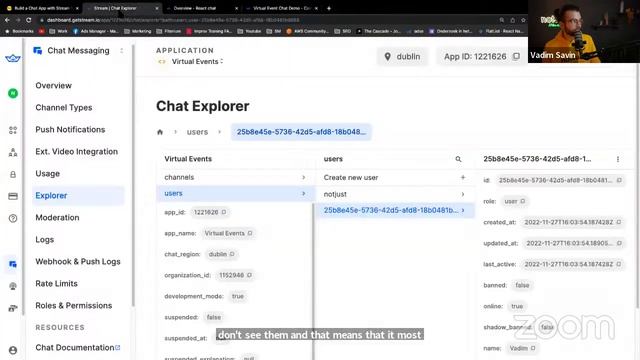Screen dimensions: 640x360
Task: Click the dublin location pin icon
Action: 387,57
